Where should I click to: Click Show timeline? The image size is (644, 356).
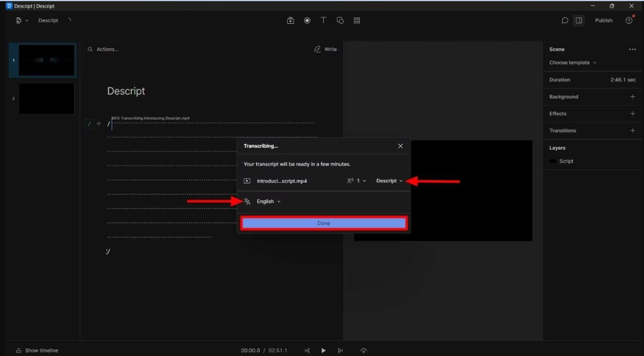pyautogui.click(x=37, y=351)
